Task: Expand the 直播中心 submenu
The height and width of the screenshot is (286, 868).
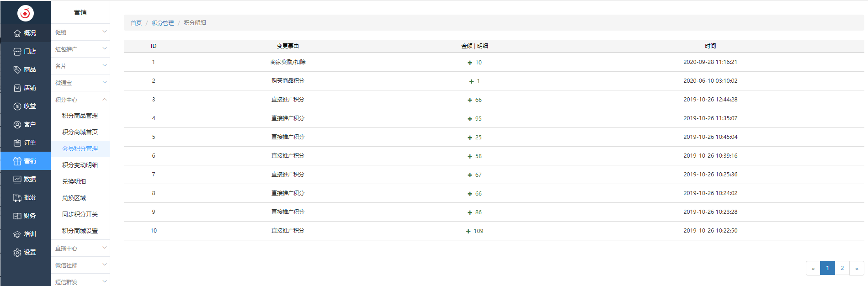Action: (x=80, y=248)
